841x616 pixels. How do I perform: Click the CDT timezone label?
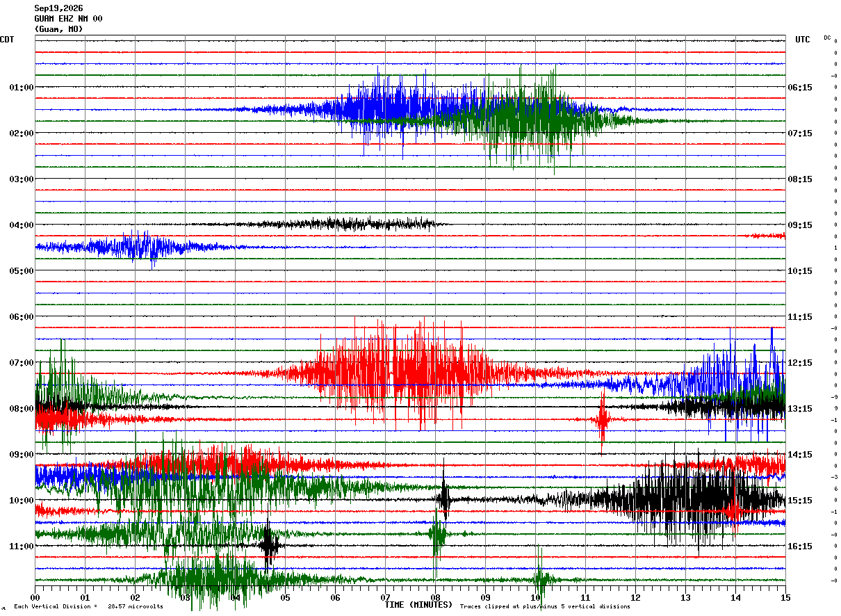click(7, 40)
